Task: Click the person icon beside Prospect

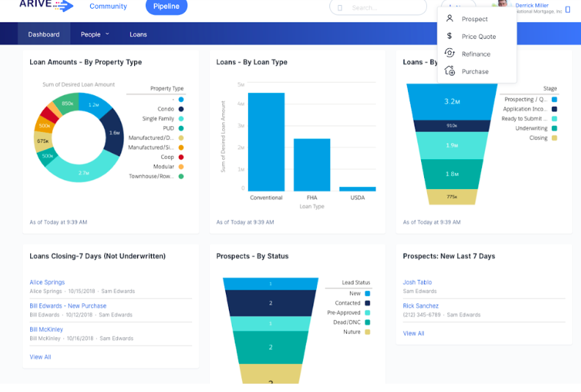Action: (x=450, y=18)
